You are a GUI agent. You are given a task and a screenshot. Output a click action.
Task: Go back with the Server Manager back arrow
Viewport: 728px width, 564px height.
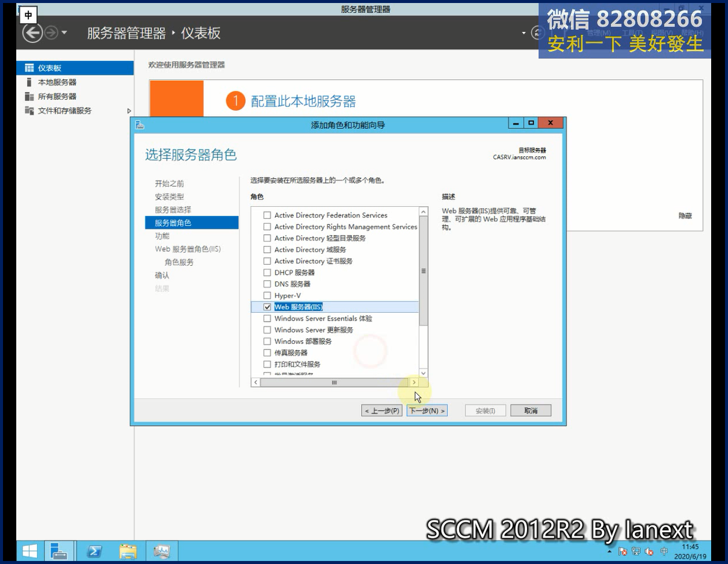click(x=32, y=32)
